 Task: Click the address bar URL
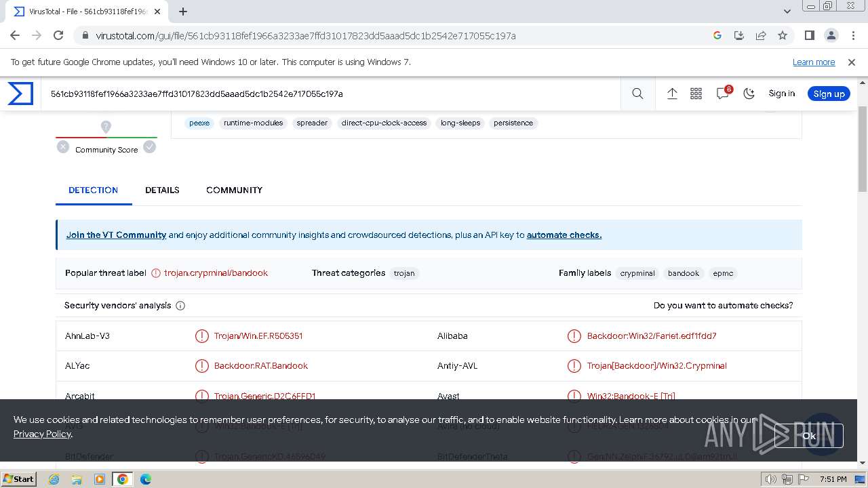coord(306,36)
